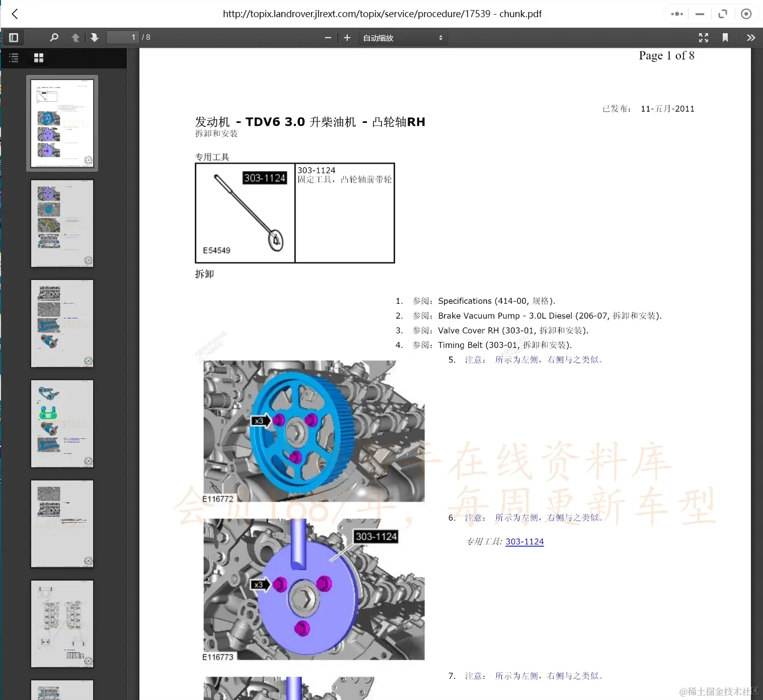Image resolution: width=763 pixels, height=700 pixels.
Task: Minimize the mini-program window
Action: pos(700,14)
